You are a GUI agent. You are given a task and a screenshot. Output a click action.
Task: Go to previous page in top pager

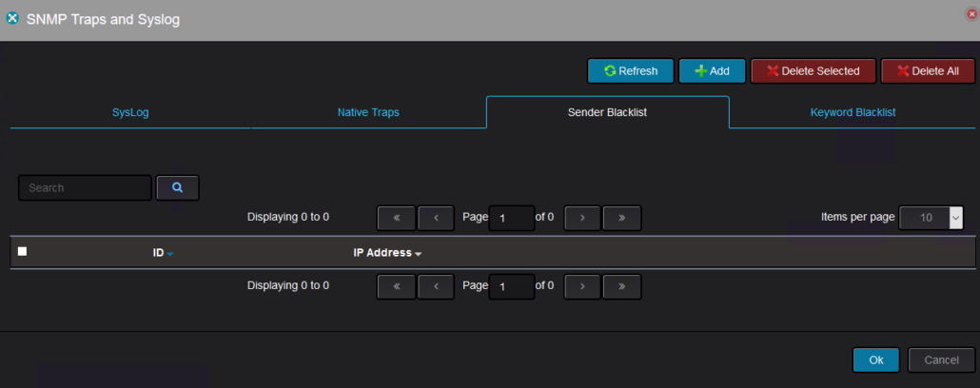click(435, 218)
